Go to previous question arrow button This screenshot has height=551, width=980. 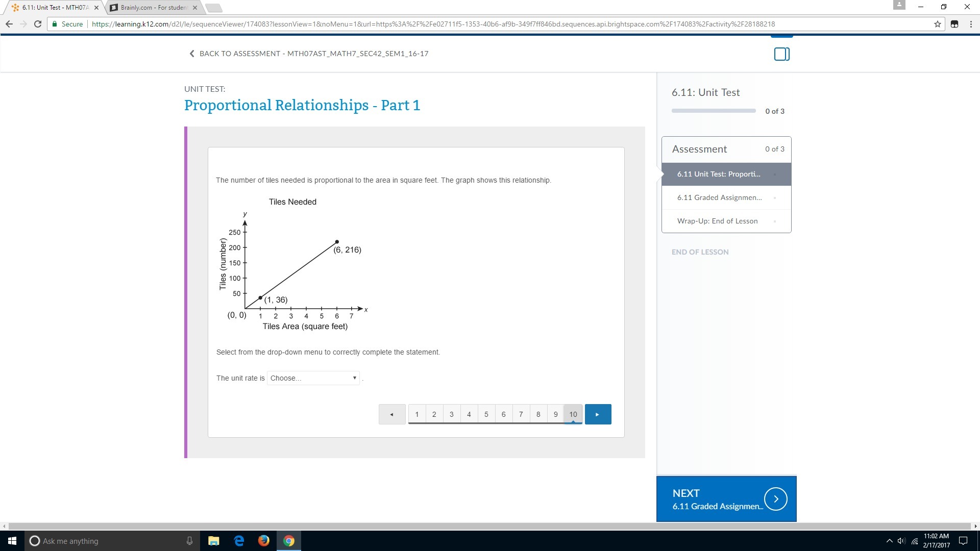tap(391, 414)
